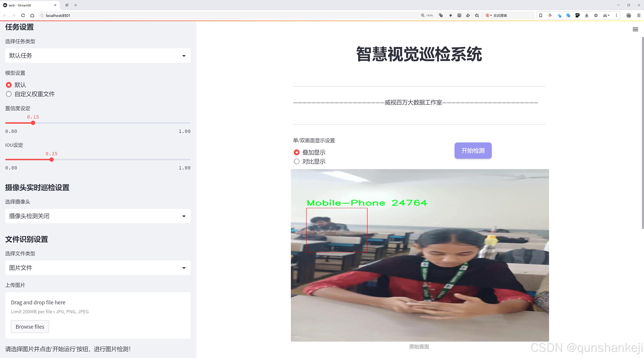Screen dimensions: 644x358
Task: Switch to the web Streamlit browser tab
Action: coord(27,5)
